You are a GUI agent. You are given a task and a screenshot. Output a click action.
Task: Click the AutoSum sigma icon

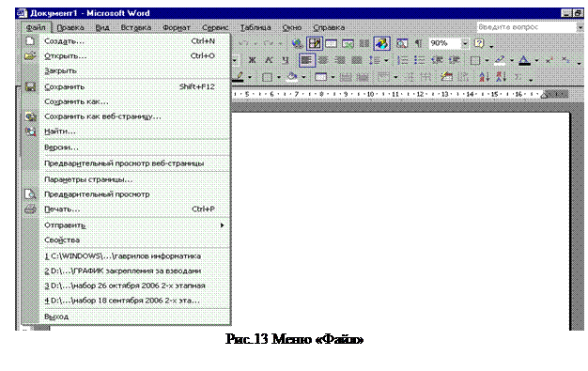518,77
